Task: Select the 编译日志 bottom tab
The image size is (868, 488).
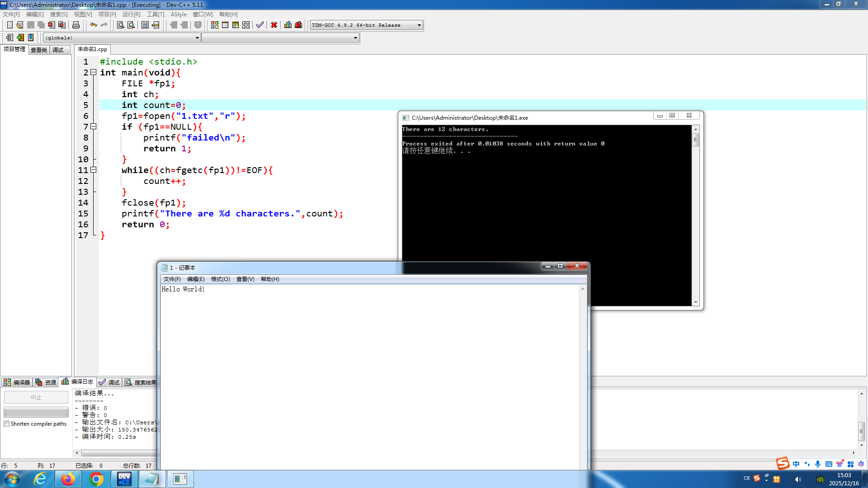Action: tap(78, 382)
